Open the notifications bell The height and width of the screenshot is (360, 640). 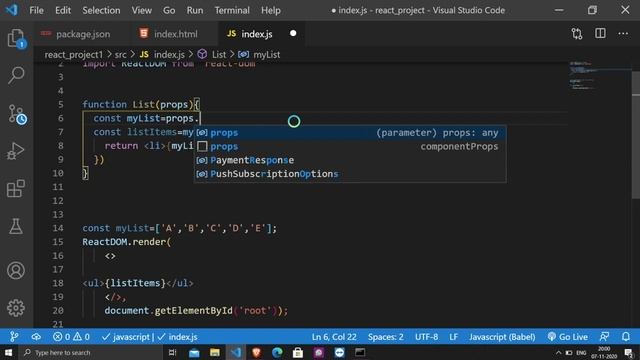tap(626, 337)
